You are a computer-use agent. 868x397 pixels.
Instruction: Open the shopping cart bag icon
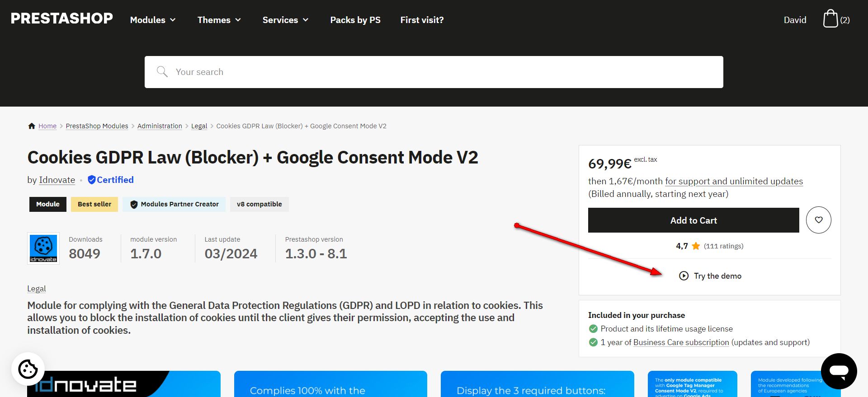(830, 19)
